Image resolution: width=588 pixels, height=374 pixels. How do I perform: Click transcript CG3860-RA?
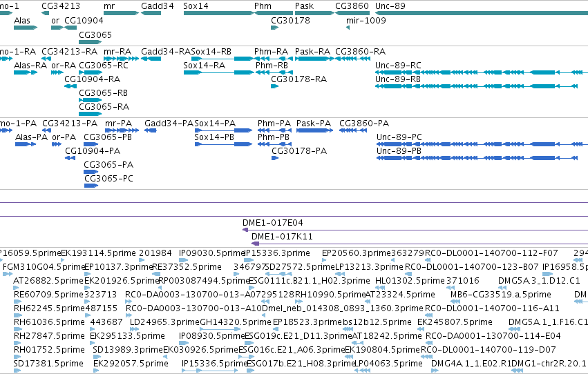pyautogui.click(x=352, y=59)
